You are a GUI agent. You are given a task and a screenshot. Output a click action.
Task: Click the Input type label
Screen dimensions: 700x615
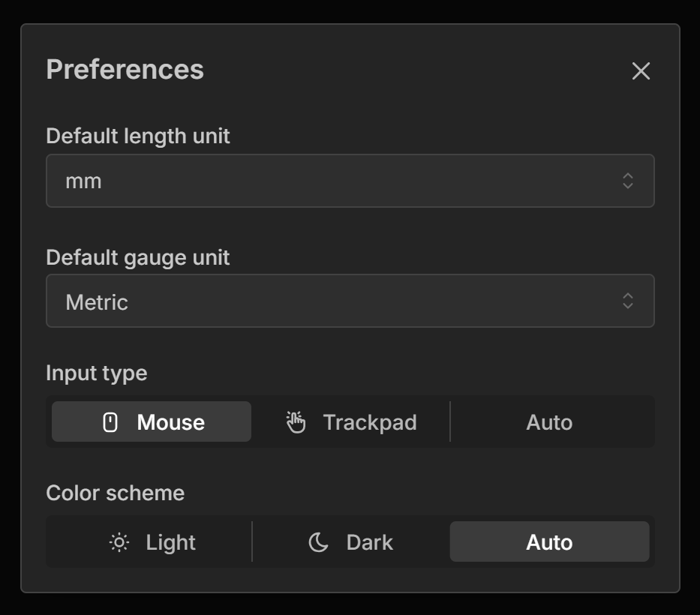(x=97, y=373)
